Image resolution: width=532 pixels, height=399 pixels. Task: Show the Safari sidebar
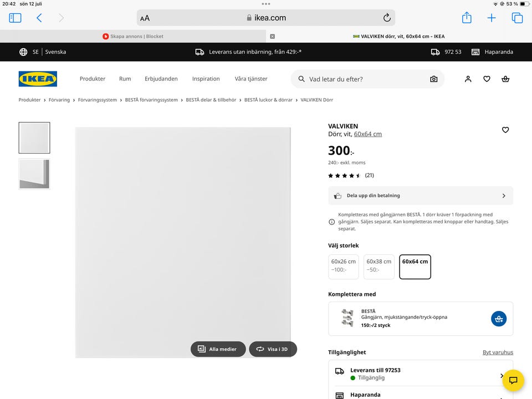coord(15,18)
